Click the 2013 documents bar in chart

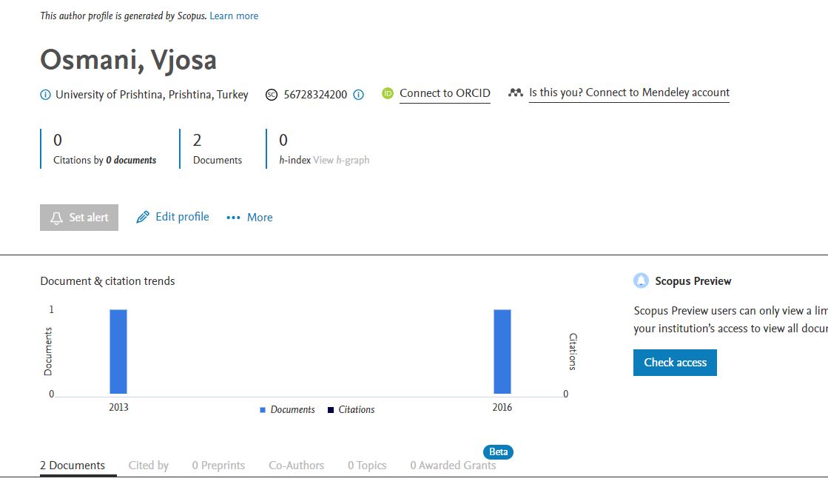click(x=118, y=352)
